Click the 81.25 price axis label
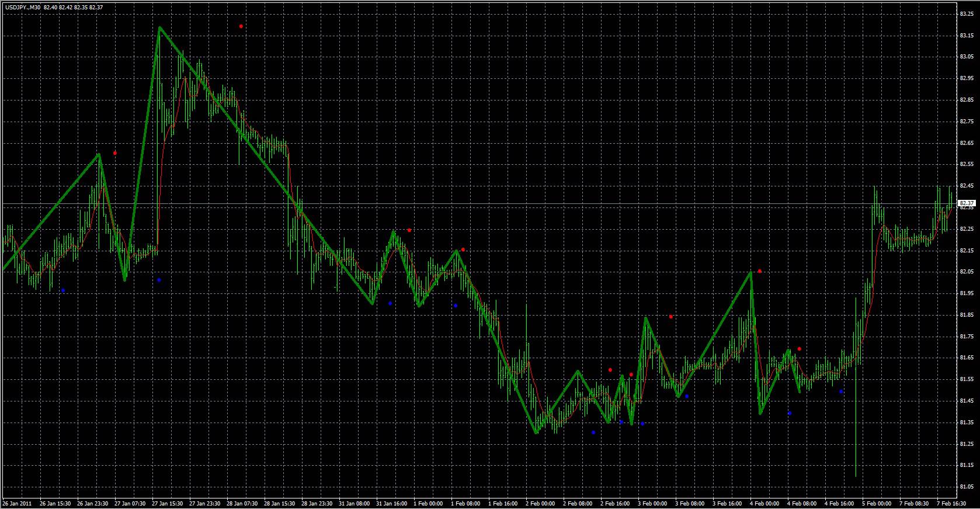 coord(966,444)
